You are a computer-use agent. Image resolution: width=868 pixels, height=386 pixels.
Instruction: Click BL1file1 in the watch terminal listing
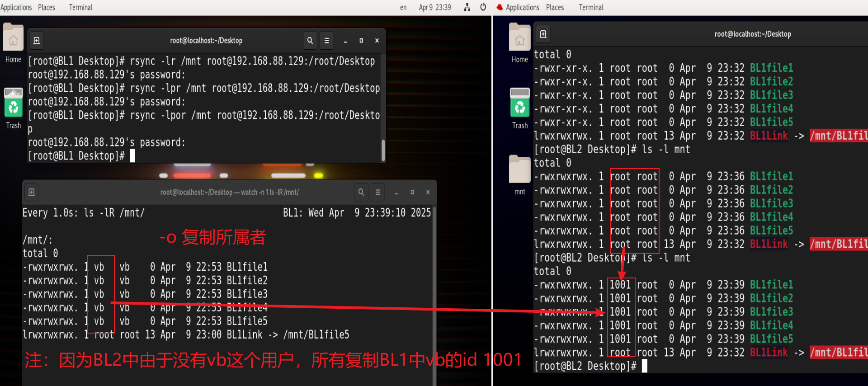(x=247, y=267)
